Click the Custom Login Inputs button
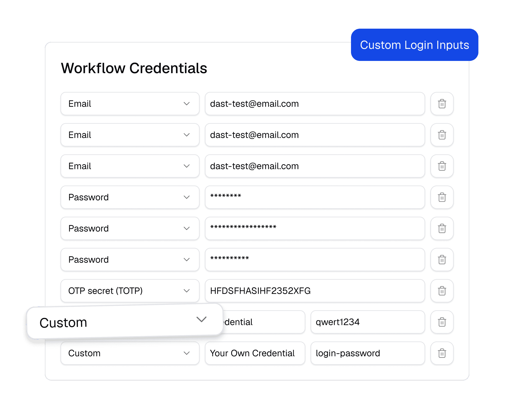513x420 pixels. click(414, 45)
